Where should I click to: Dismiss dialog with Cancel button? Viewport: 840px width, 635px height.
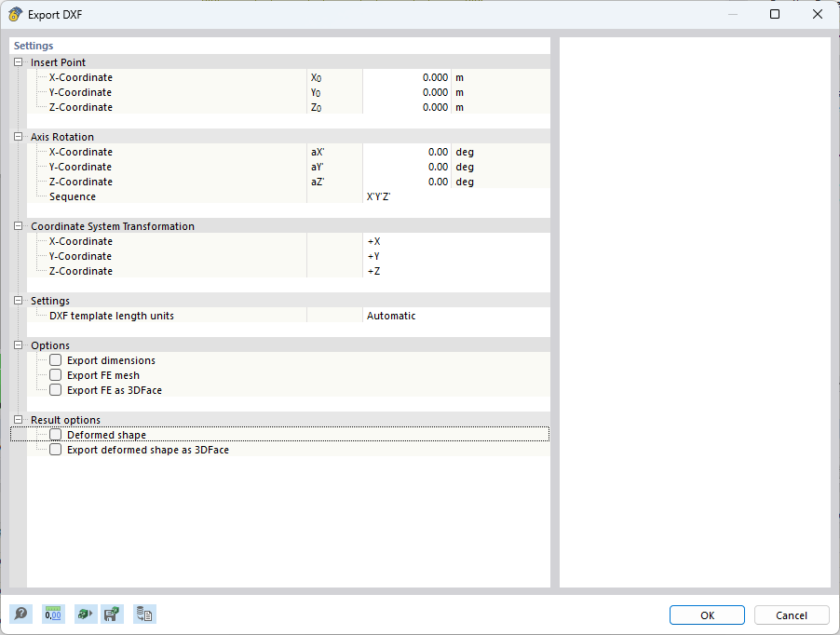pyautogui.click(x=791, y=615)
